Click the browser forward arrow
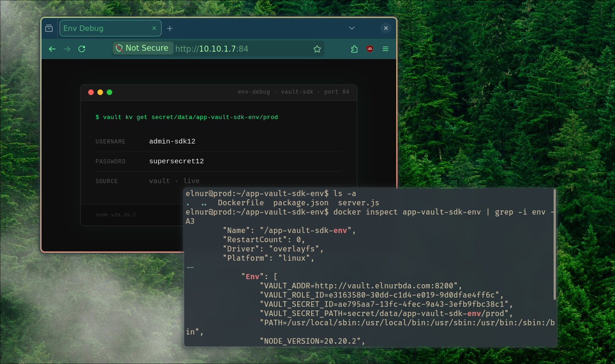This screenshot has width=615, height=364. coord(67,49)
